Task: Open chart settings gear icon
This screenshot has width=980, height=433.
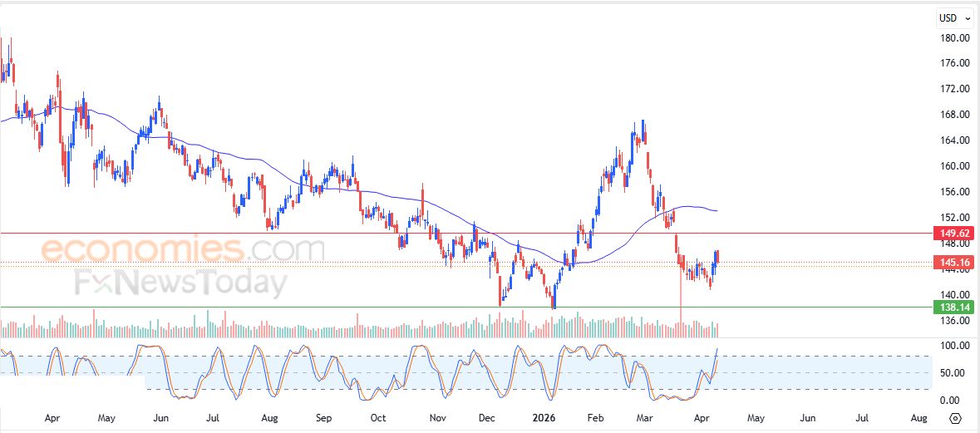Action: click(955, 418)
